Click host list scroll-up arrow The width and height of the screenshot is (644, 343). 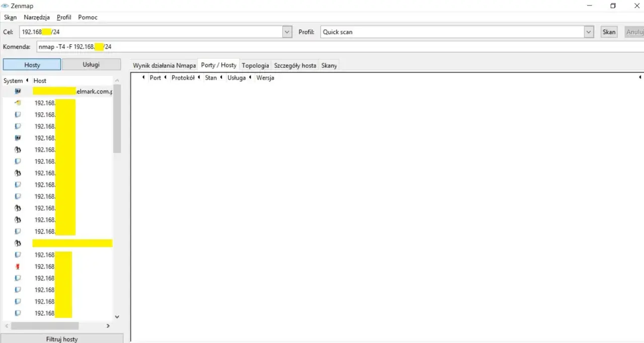pos(117,80)
